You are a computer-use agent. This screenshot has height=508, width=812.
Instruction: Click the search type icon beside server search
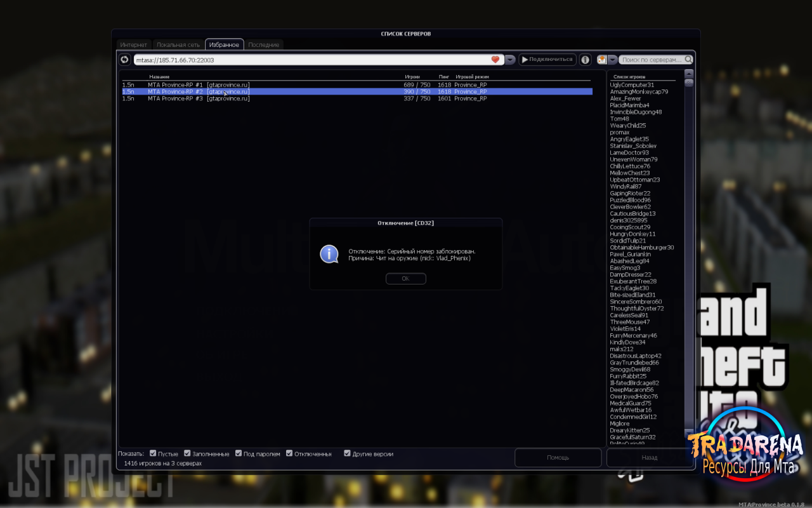[x=601, y=59]
